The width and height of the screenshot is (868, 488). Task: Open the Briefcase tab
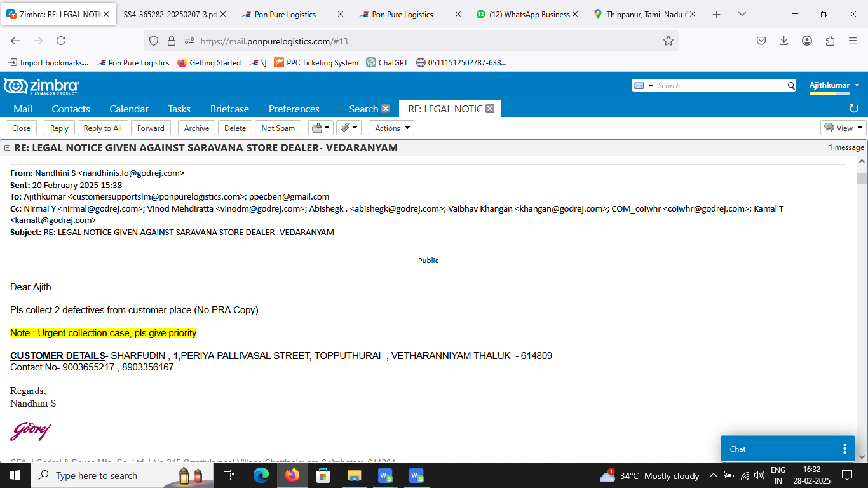tap(229, 109)
